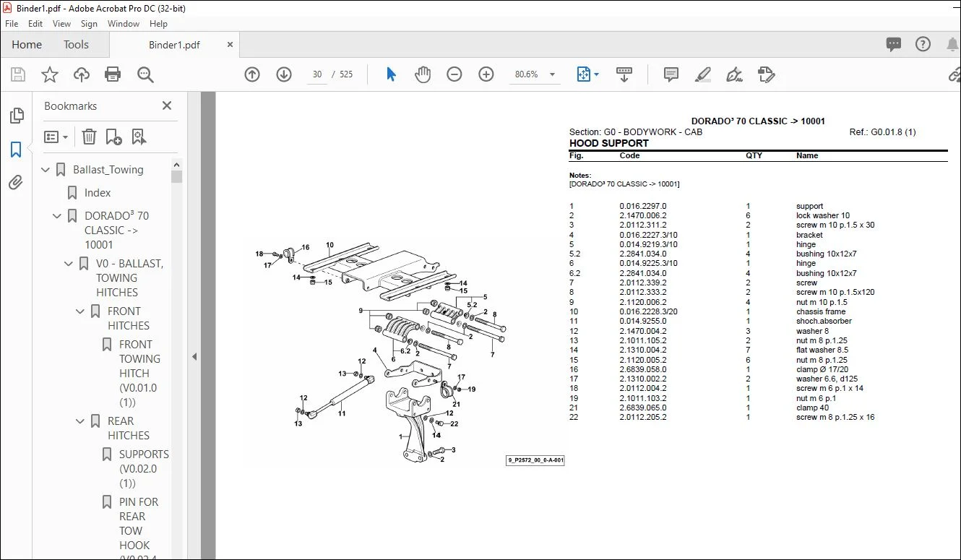This screenshot has width=961, height=560.
Task: Switch to the Tools tab
Action: click(76, 45)
